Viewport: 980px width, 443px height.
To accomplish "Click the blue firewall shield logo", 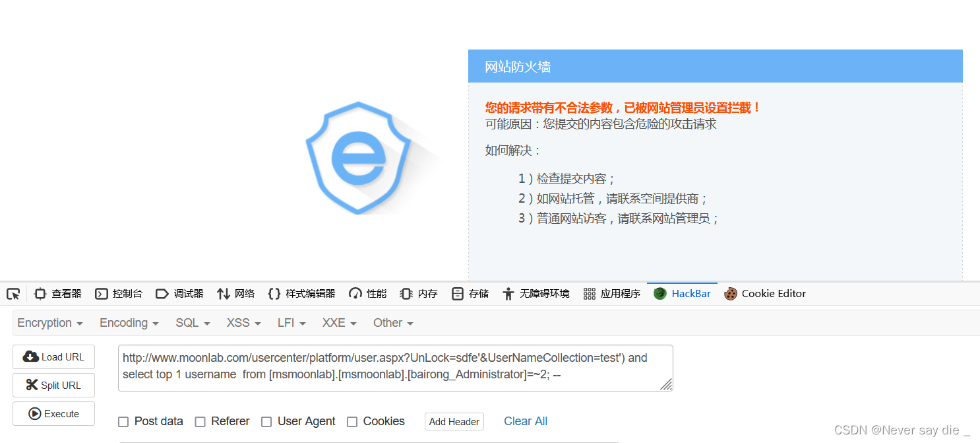I will (358, 158).
